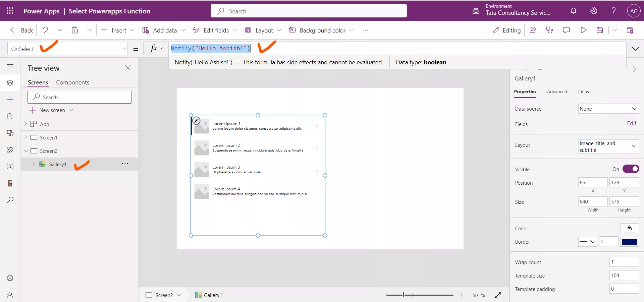Open the Advanced tools icon
The image size is (644, 302).
[10, 183]
